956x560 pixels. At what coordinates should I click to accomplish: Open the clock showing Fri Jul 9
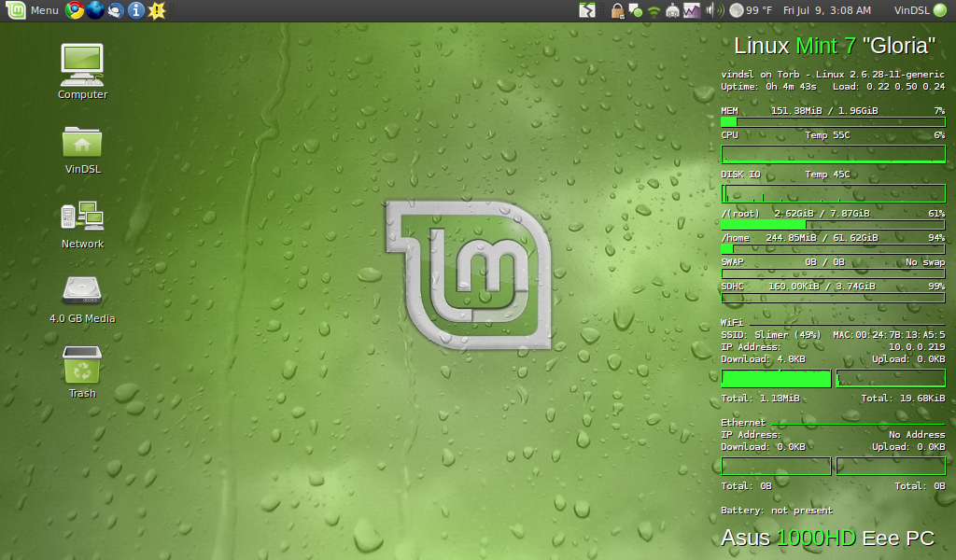coord(827,11)
